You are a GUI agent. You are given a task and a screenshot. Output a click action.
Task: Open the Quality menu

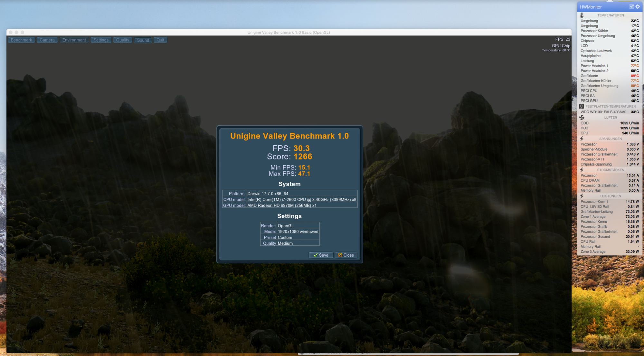[x=122, y=40]
